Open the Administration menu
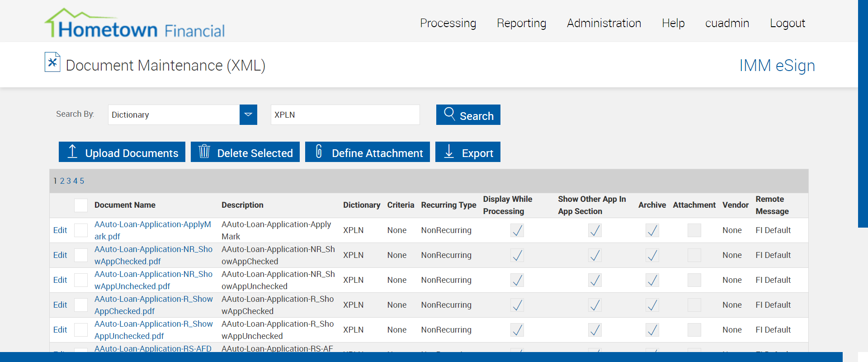 [604, 23]
